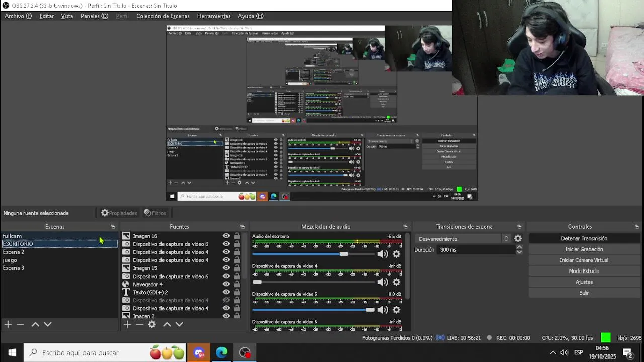The image size is (644, 362).
Task: Increase Duración with the up stepper
Action: click(x=519, y=247)
